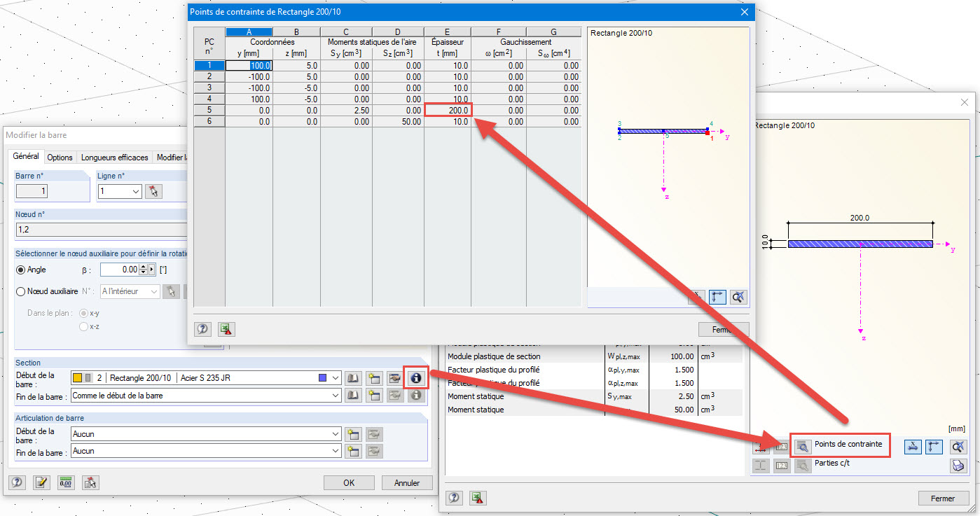Select the Sz cell 50.00 in row 6 of the points table
980x516 pixels.
(x=398, y=122)
